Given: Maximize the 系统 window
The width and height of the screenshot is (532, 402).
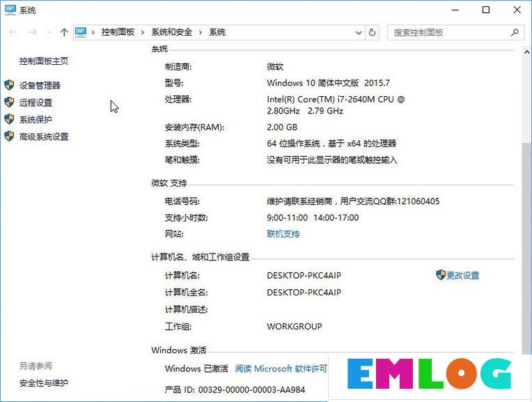Looking at the screenshot, I should pos(486,10).
